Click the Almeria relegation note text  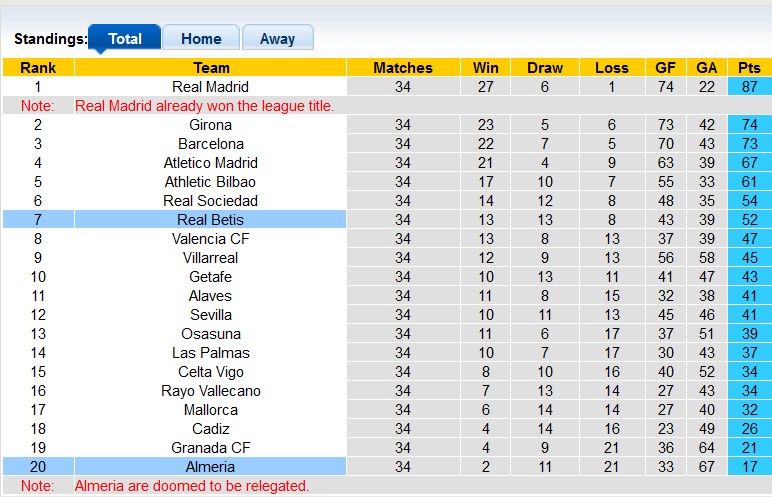coord(192,486)
